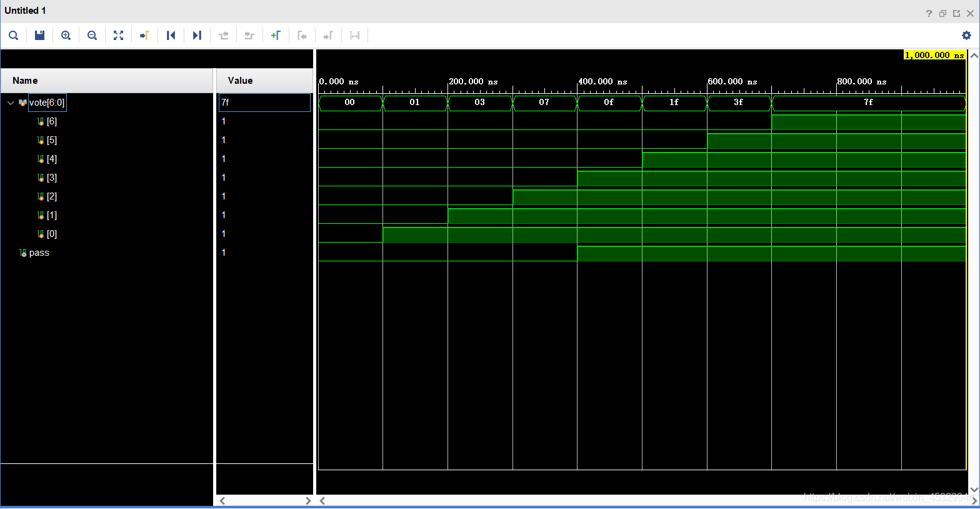The height and width of the screenshot is (509, 980).
Task: Click the 3f bus segment
Action: point(739,103)
